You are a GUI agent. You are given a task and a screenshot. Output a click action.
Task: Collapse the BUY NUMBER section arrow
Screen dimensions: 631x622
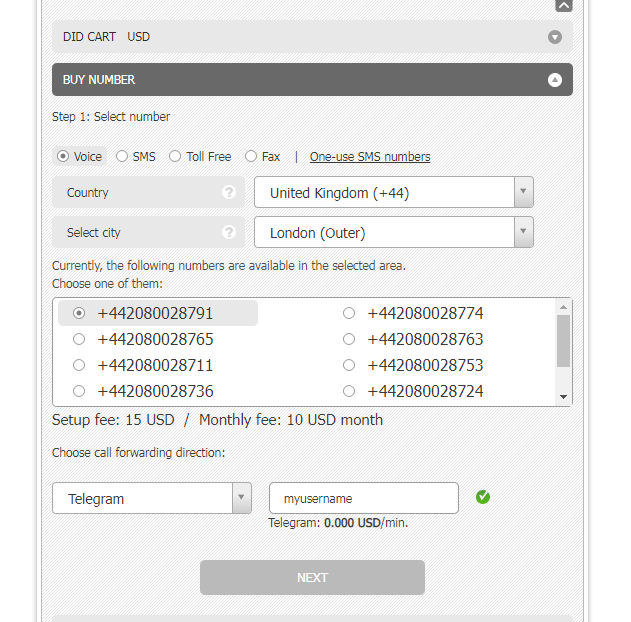(x=555, y=80)
